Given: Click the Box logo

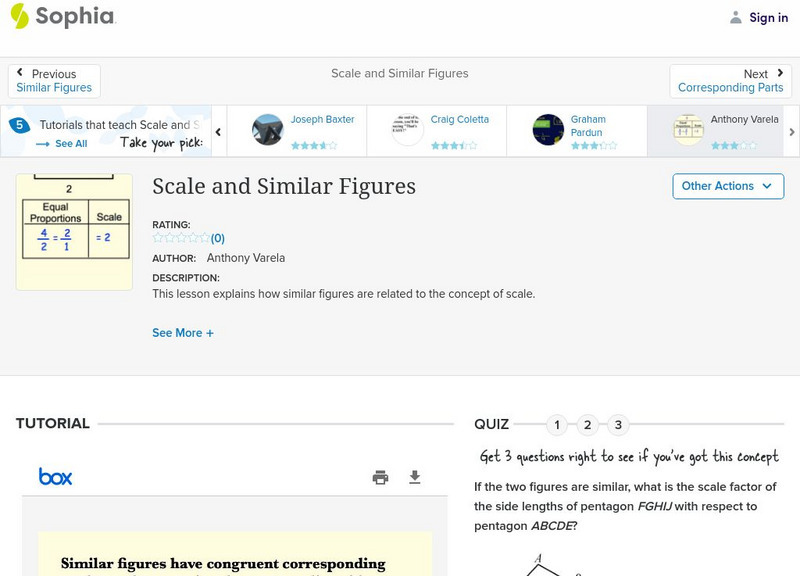Looking at the screenshot, I should 55,477.
